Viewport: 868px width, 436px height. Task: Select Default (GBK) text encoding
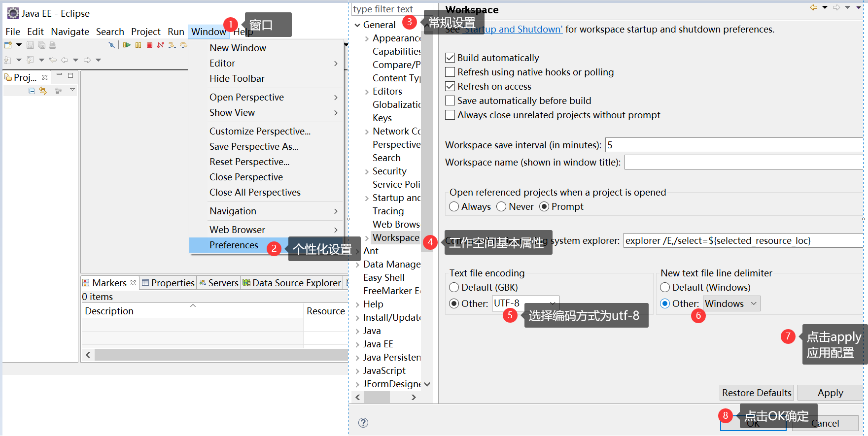point(454,287)
